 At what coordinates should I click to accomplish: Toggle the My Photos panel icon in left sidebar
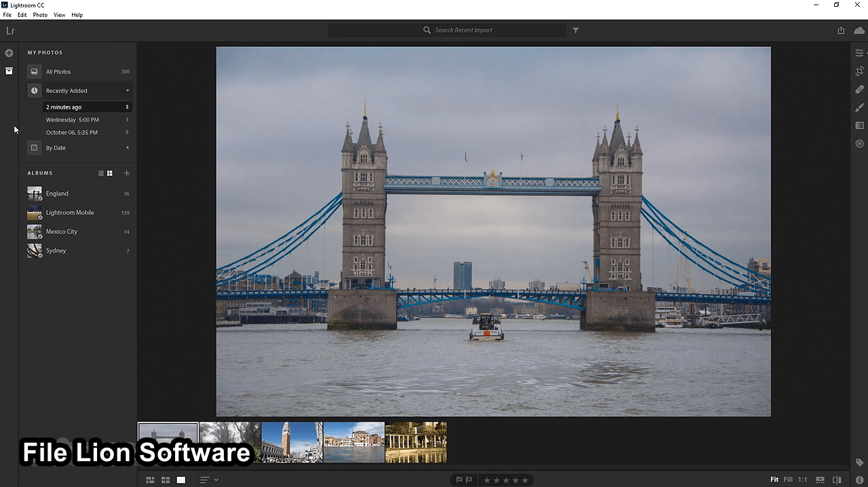point(9,71)
